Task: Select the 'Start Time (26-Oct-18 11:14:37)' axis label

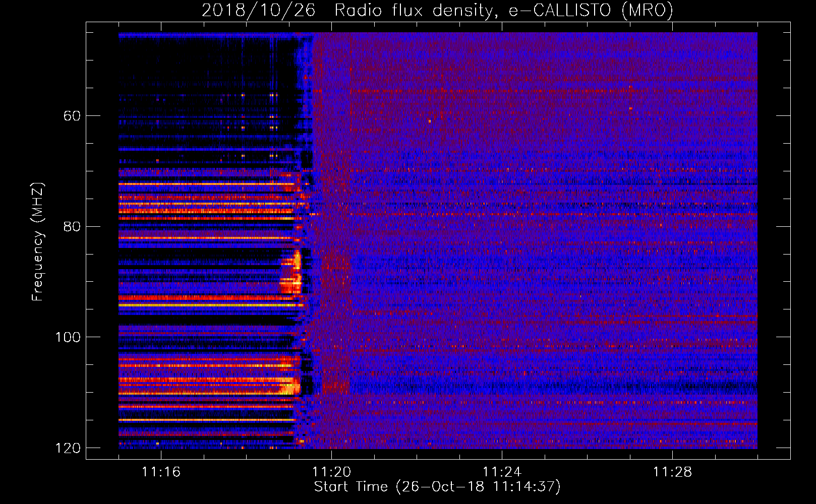Action: [437, 487]
